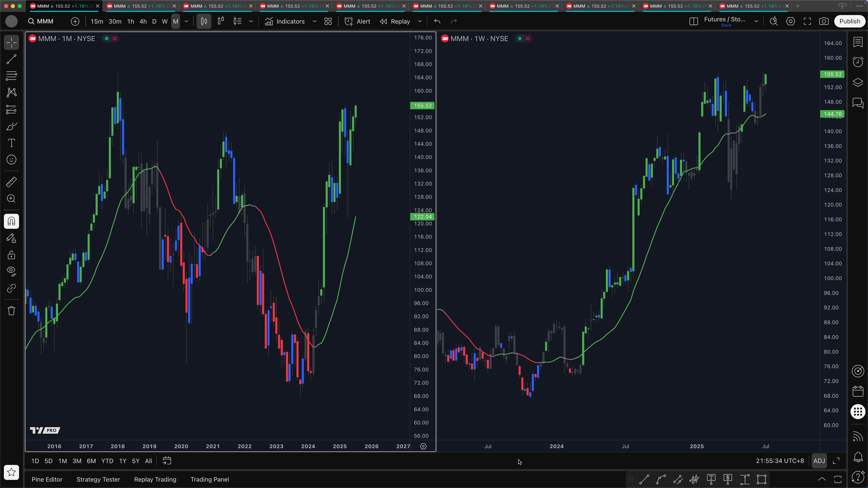Open monthly price axis settings gear
Image resolution: width=868 pixels, height=488 pixels.
click(424, 446)
